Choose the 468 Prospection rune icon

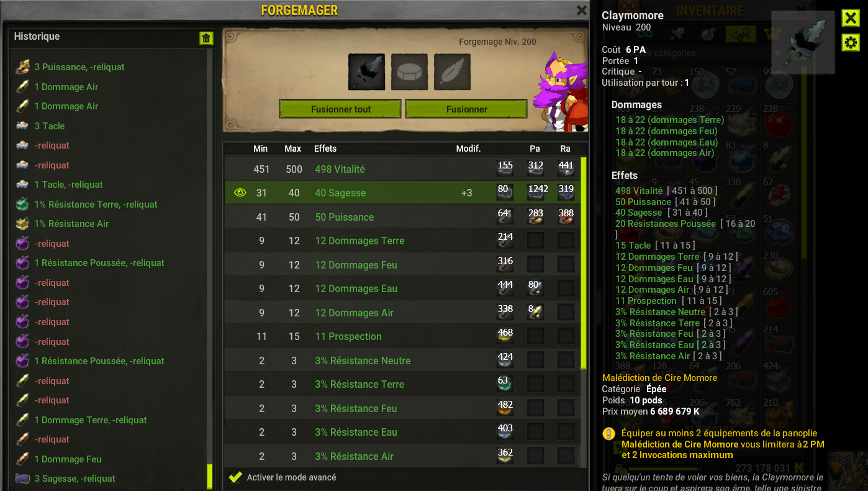click(x=505, y=336)
